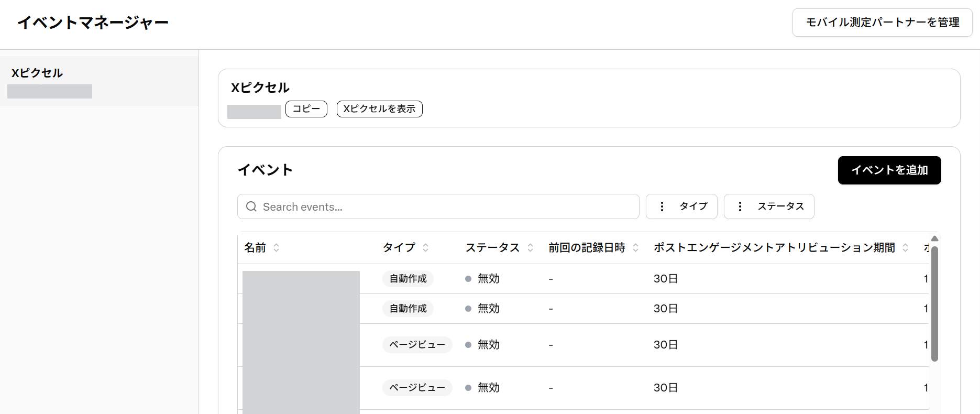Select Xピクセル in left sidebar
The image size is (980, 414).
coord(37,73)
